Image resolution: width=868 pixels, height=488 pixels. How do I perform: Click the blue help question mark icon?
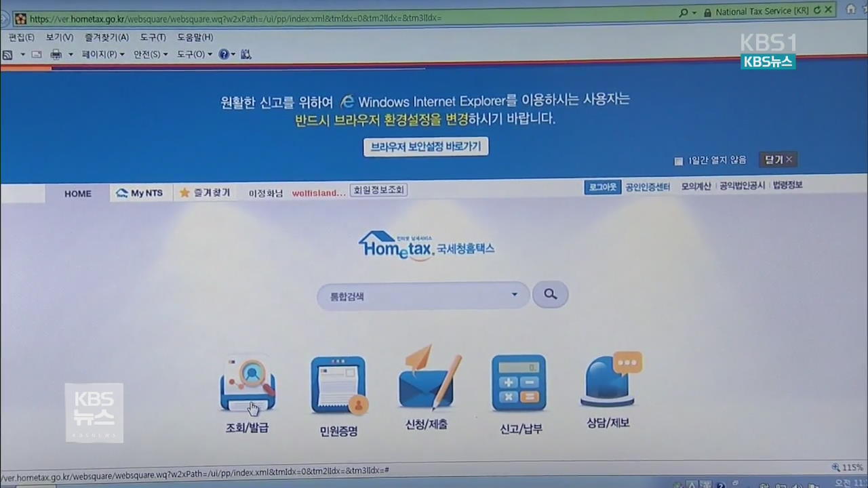pos(224,54)
